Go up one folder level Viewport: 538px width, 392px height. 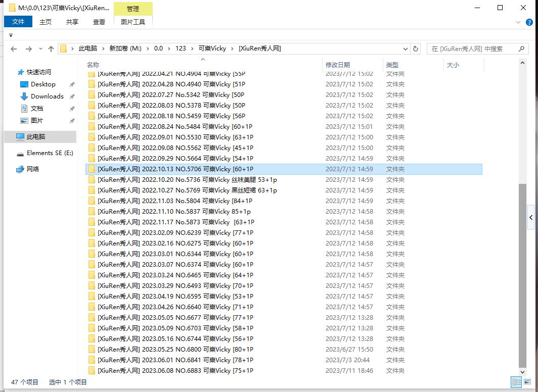(51, 49)
